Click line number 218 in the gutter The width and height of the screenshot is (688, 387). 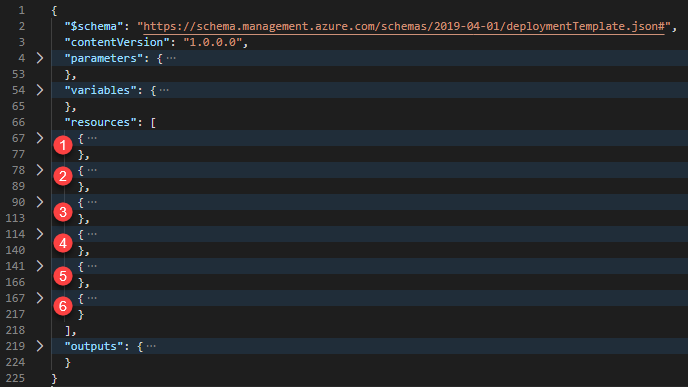[15, 330]
